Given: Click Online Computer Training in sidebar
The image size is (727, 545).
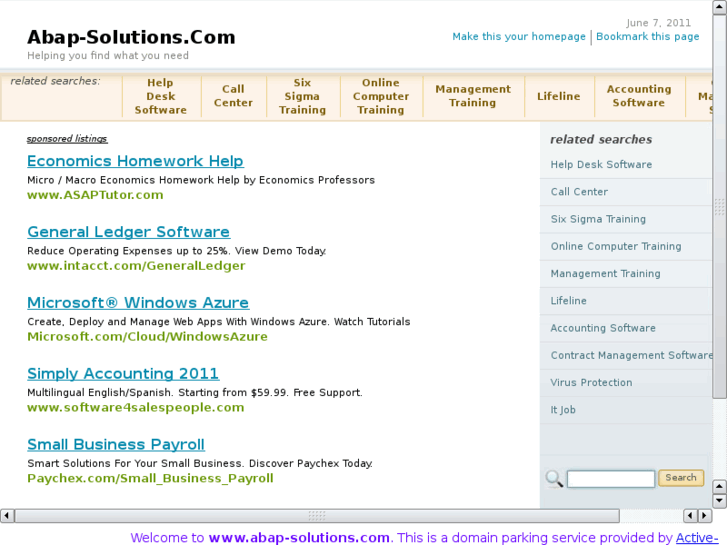Looking at the screenshot, I should click(616, 246).
